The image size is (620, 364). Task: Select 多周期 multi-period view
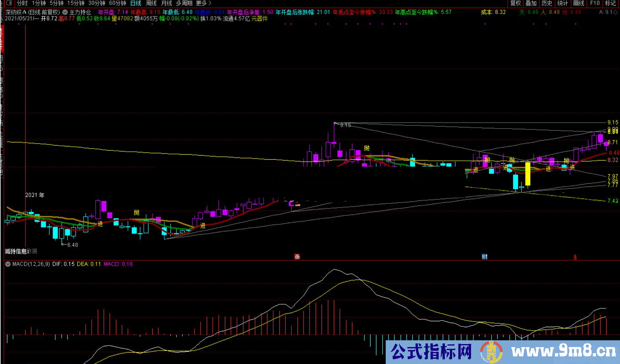[184, 3]
